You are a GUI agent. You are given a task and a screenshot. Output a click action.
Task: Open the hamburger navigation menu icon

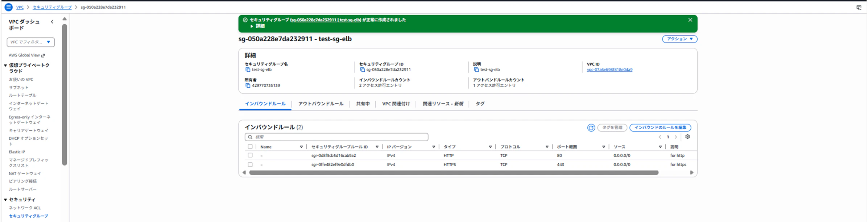tap(8, 7)
